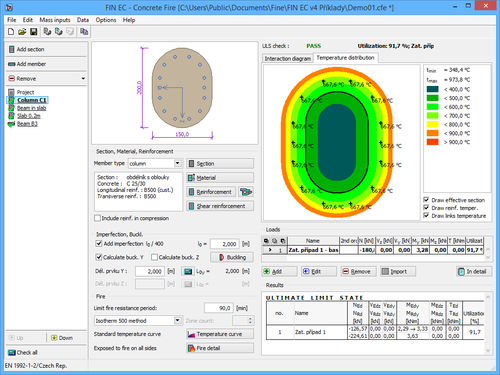Click the Add section button
Viewport: 500px width, 375px height.
46,49
